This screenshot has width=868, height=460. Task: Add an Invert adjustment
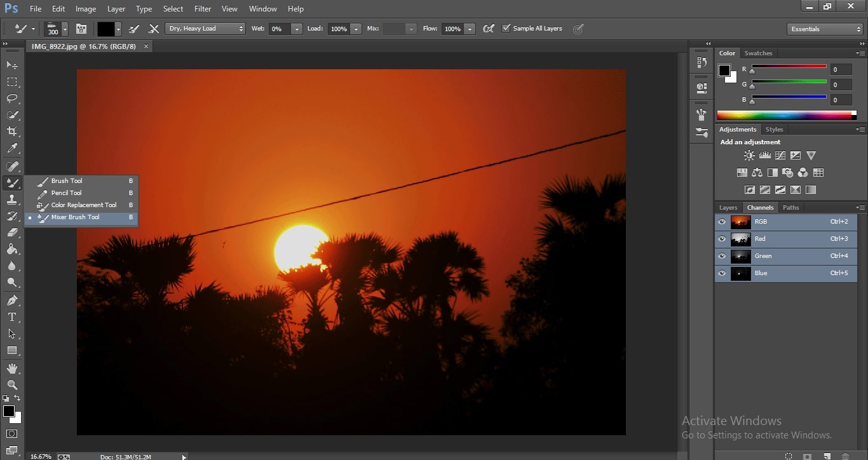pos(750,189)
